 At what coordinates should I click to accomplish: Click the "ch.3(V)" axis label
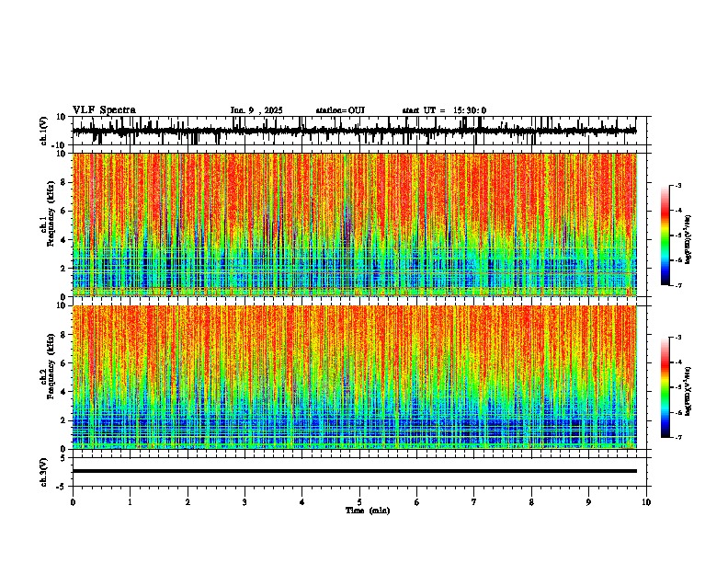[44, 473]
